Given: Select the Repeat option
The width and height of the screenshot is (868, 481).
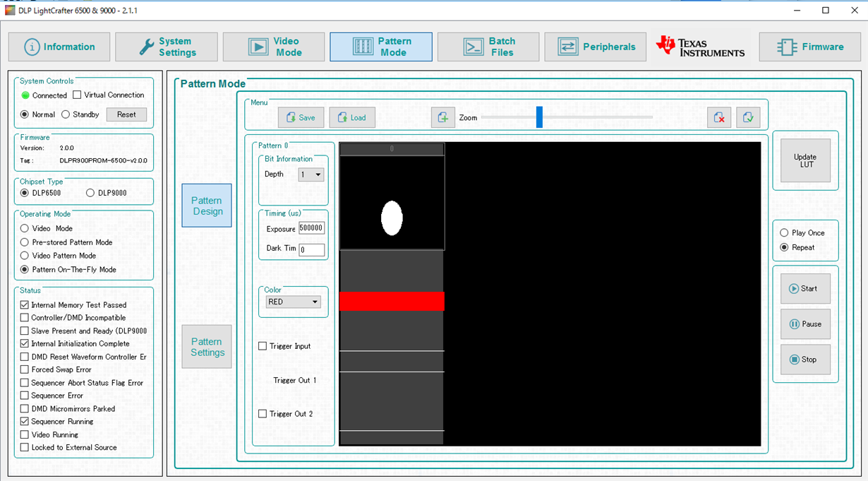Looking at the screenshot, I should pos(784,247).
